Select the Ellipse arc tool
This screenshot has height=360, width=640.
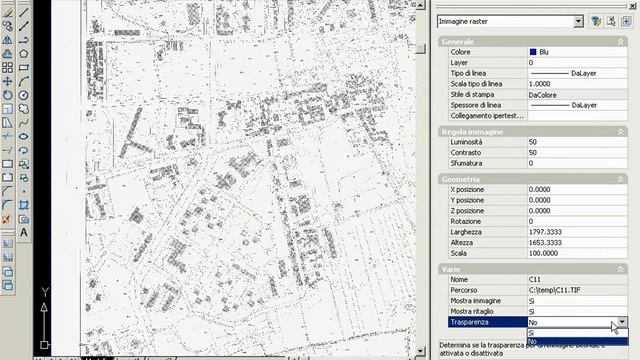point(24,150)
